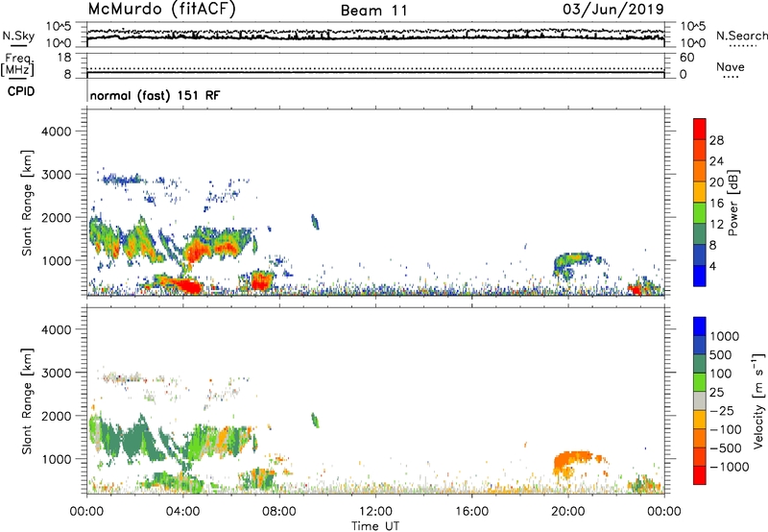
Task: Click the small power echo near 09:30 at 2000 km
Action: (x=315, y=222)
